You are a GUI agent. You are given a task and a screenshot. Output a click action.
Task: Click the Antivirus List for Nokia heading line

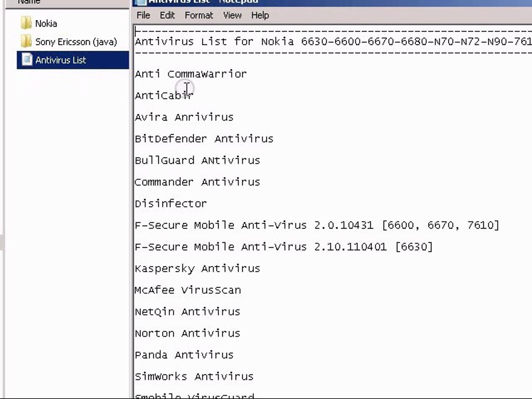tap(333, 41)
